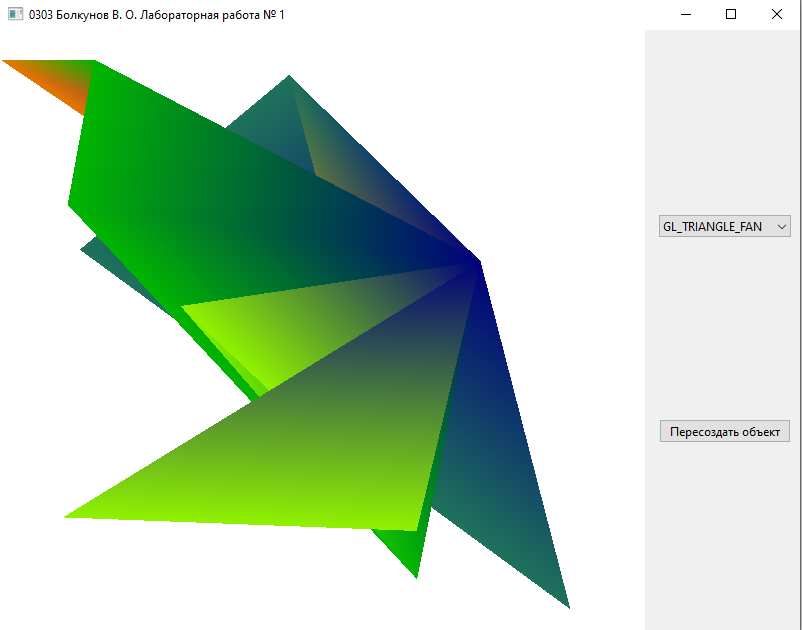Click the application icon in title bar
802x630 pixels.
(15, 14)
